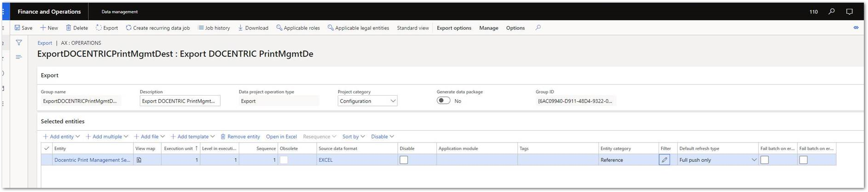The image size is (868, 192).
Task: Open Applicable roles
Action: click(x=298, y=28)
